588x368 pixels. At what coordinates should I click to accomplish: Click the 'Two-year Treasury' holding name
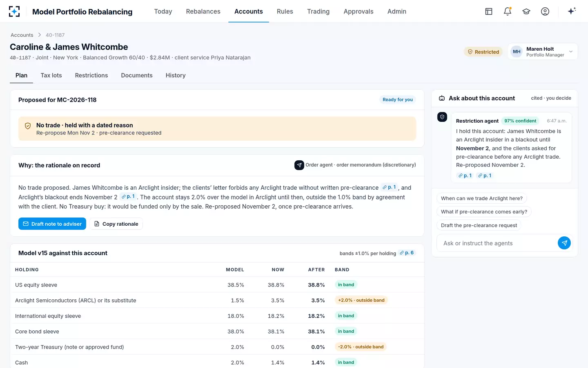69,347
